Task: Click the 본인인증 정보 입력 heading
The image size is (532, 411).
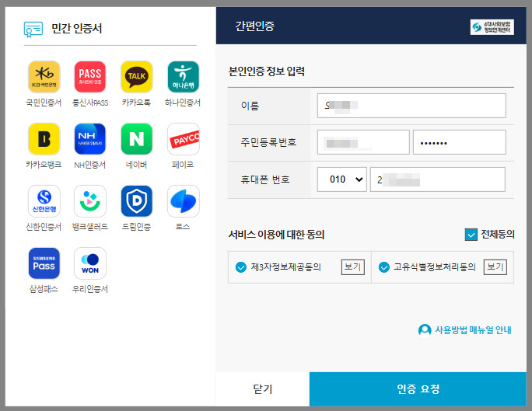Action: coord(267,71)
